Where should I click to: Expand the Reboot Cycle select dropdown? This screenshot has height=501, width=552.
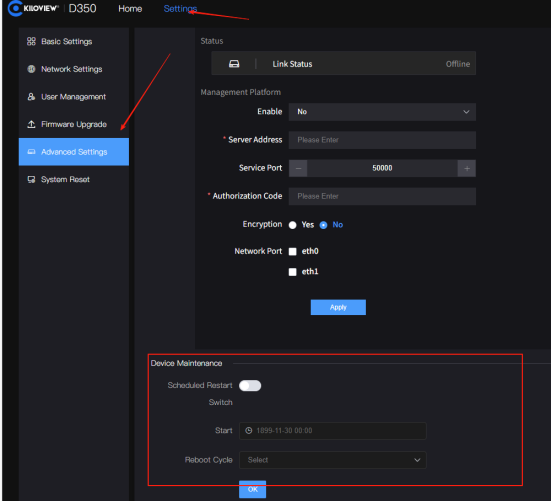pos(333,460)
